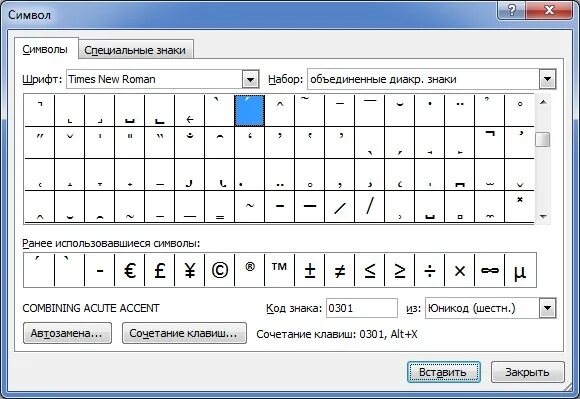The image size is (580, 399).
Task: Switch to the Специальные знаки tab
Action: click(x=135, y=50)
